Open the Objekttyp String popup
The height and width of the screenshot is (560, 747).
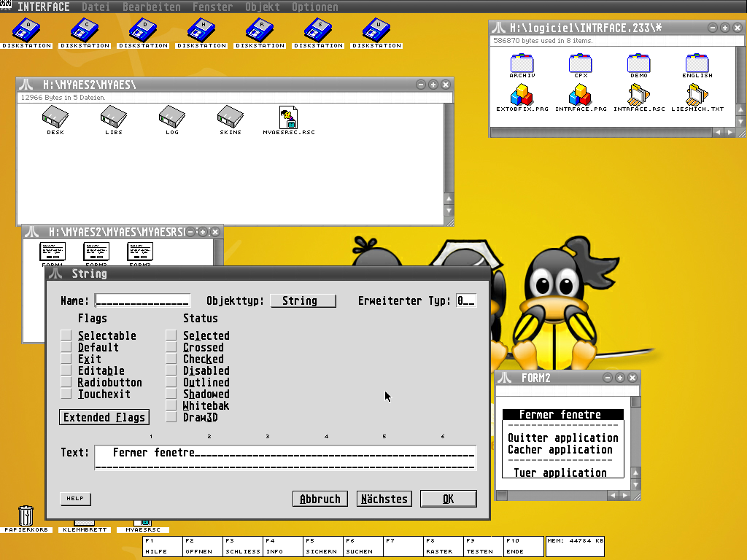coord(303,300)
